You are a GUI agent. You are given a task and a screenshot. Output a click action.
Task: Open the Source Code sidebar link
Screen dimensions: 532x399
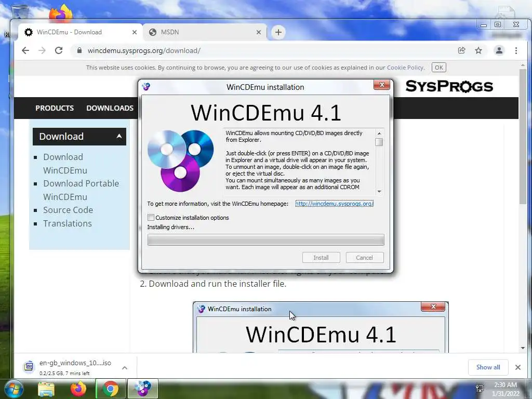[x=68, y=210]
